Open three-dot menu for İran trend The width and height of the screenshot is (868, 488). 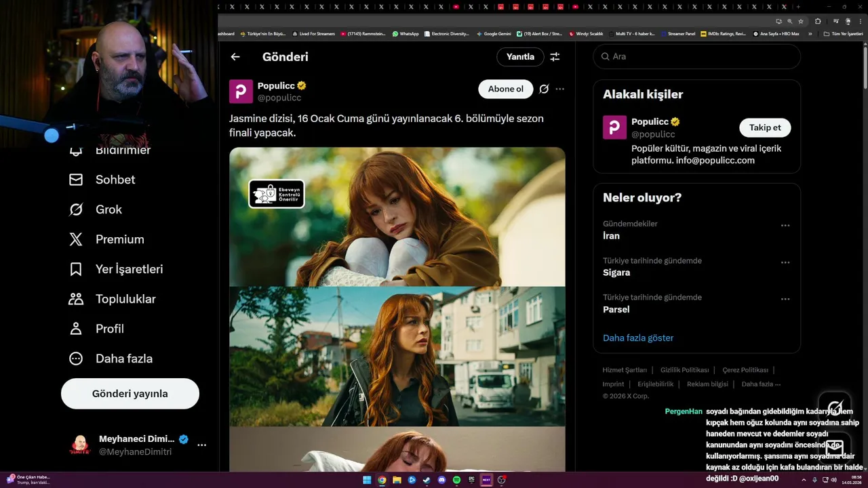point(785,226)
